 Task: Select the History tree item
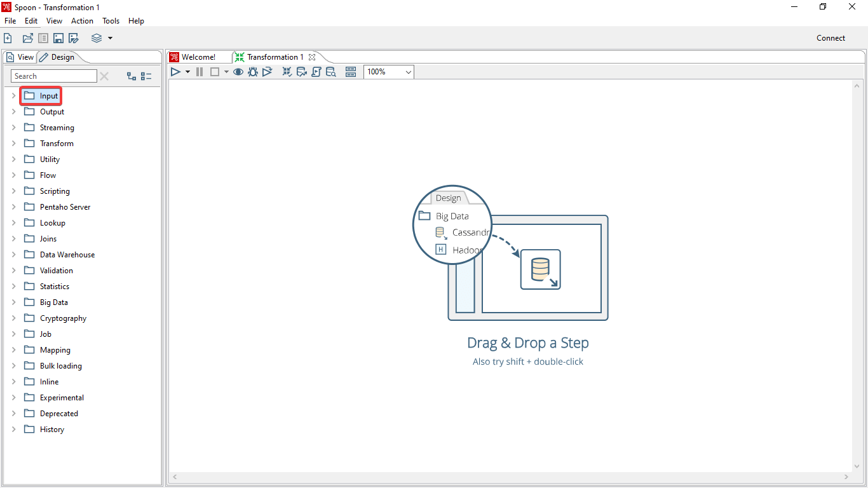click(x=44, y=430)
